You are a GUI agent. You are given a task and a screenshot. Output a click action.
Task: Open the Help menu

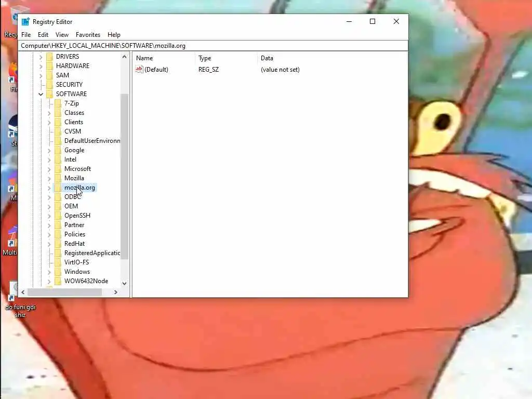pos(114,35)
